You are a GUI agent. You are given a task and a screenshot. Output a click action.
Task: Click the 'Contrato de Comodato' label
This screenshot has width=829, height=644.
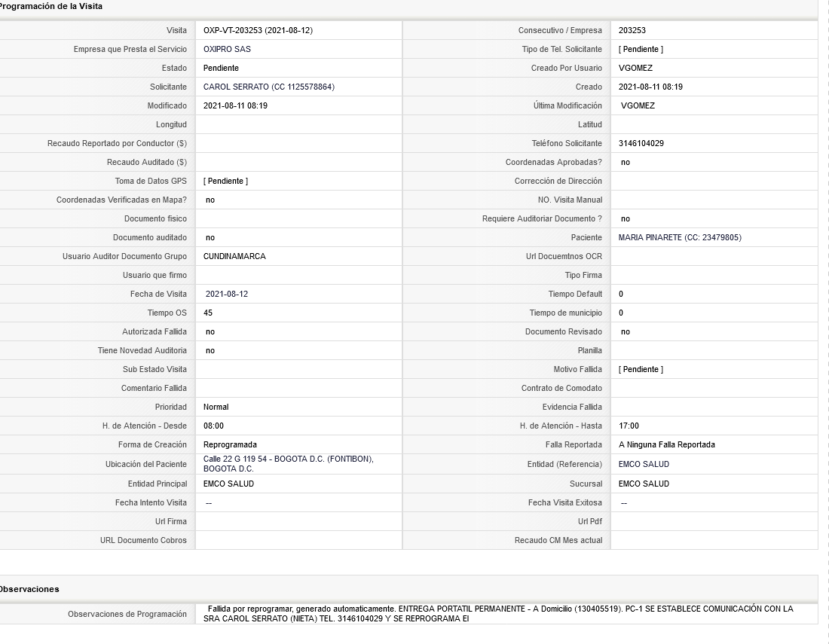(561, 389)
